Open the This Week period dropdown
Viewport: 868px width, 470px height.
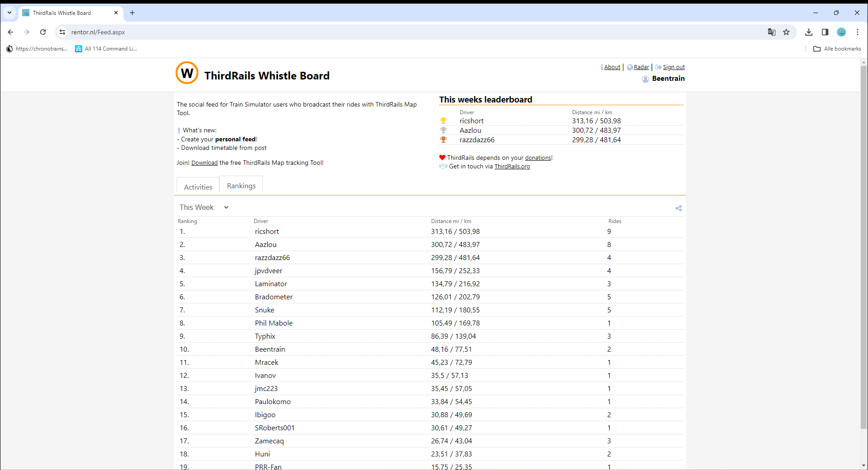pyautogui.click(x=204, y=207)
